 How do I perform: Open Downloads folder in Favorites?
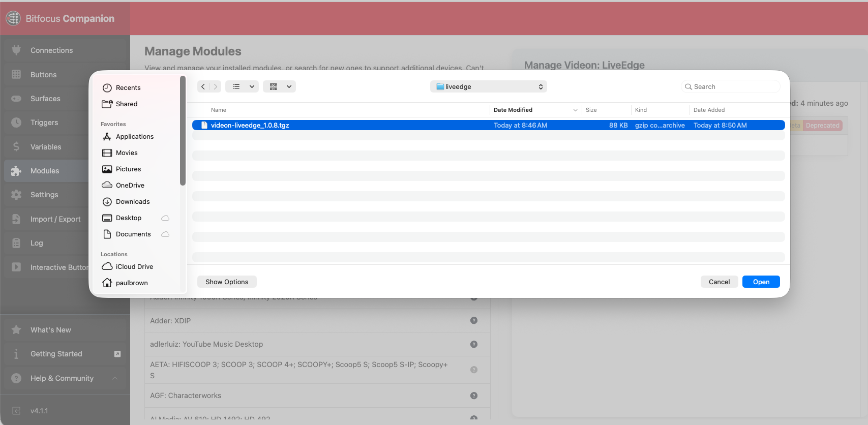(133, 201)
